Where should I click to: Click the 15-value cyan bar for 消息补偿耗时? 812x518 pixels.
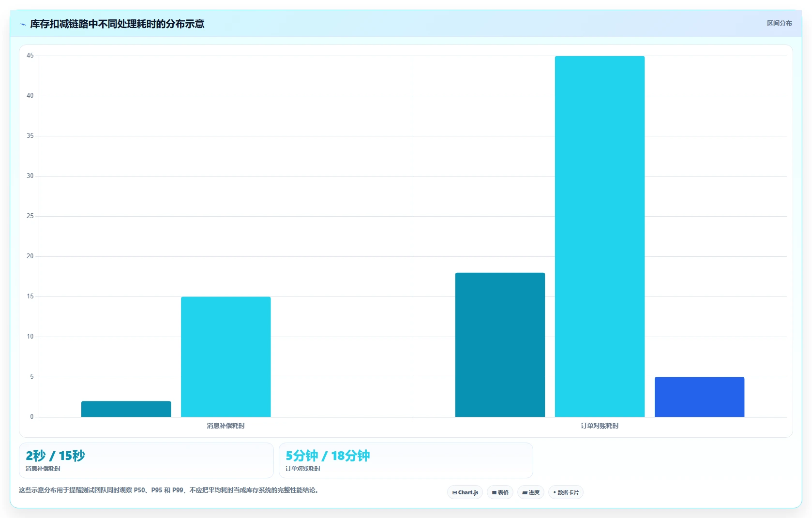point(226,356)
